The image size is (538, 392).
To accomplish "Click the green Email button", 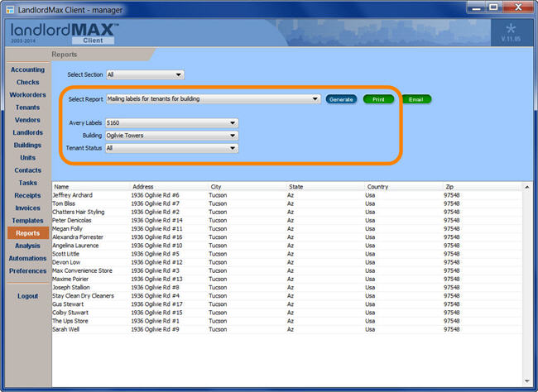I will point(416,99).
